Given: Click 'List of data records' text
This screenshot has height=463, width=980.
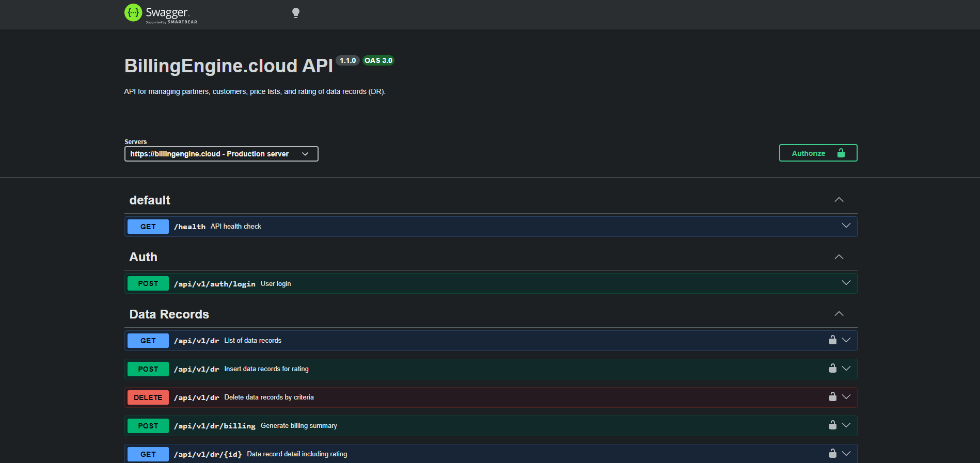Looking at the screenshot, I should click(x=253, y=341).
